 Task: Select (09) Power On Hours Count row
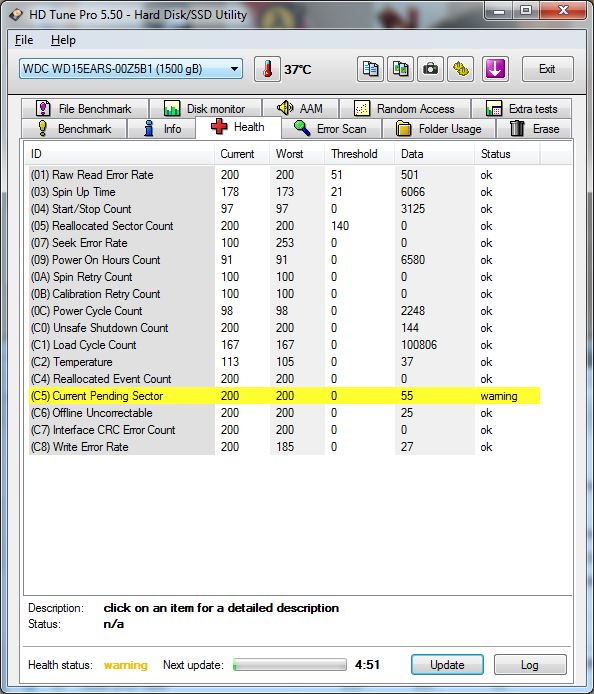point(284,260)
